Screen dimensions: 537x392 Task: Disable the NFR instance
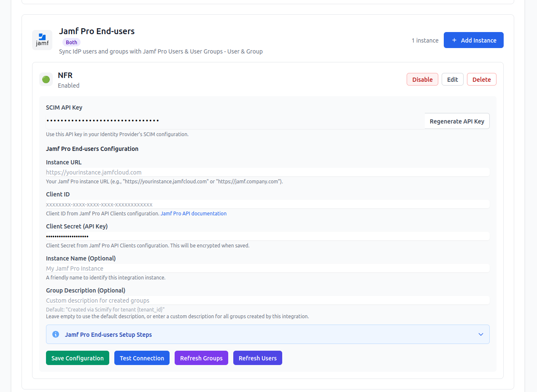[422, 79]
